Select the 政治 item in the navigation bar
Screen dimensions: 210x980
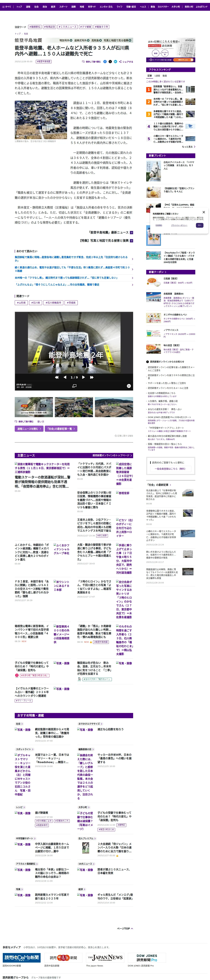pos(45,7)
